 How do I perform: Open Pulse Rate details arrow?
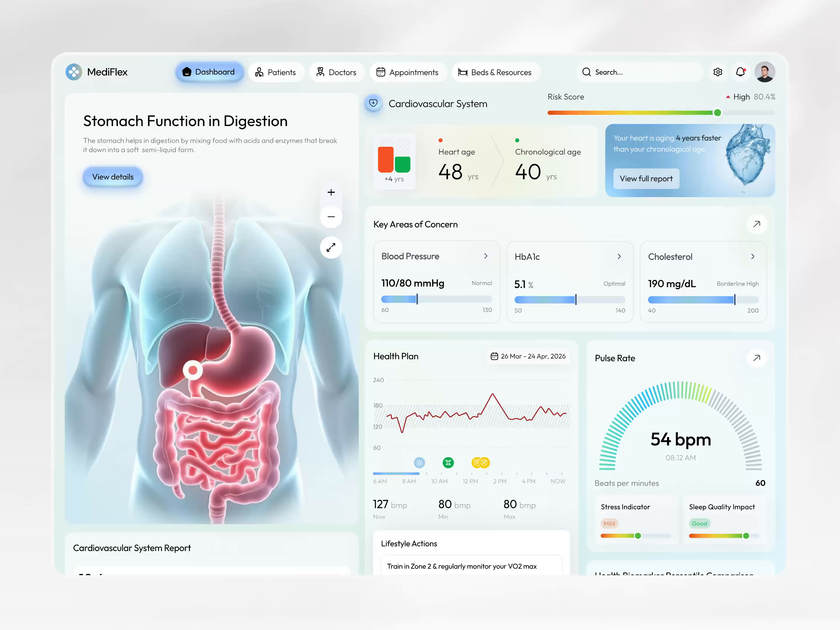coord(757,358)
